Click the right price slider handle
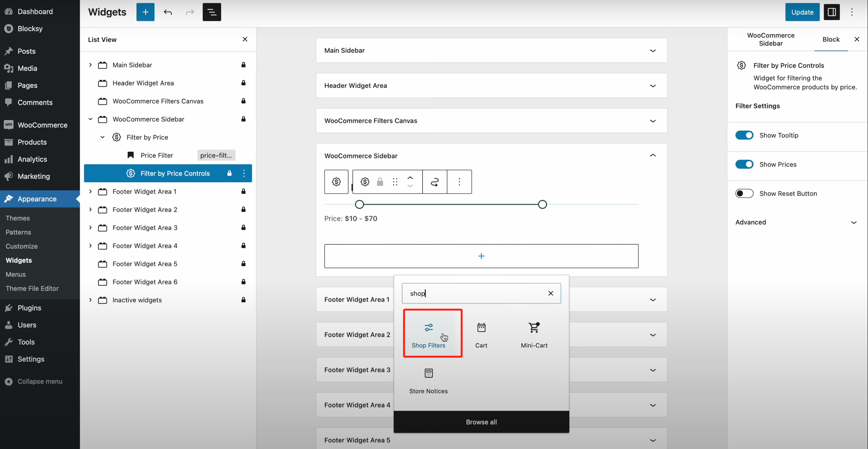Viewport: 868px width, 449px height. pos(542,205)
